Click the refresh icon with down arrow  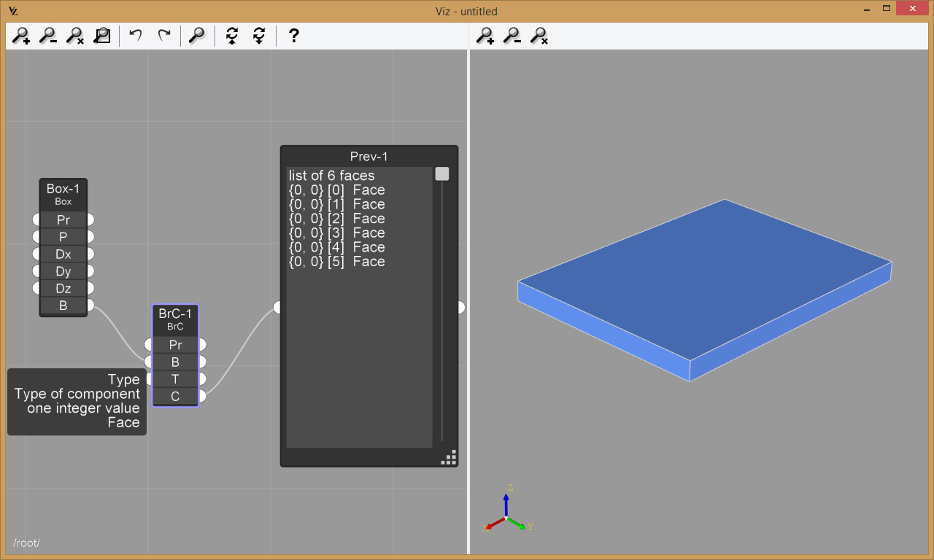coord(259,36)
